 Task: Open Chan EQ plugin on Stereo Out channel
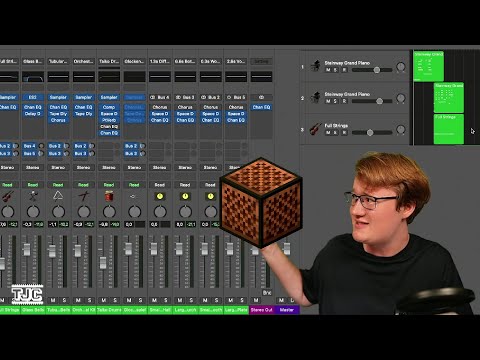261,107
